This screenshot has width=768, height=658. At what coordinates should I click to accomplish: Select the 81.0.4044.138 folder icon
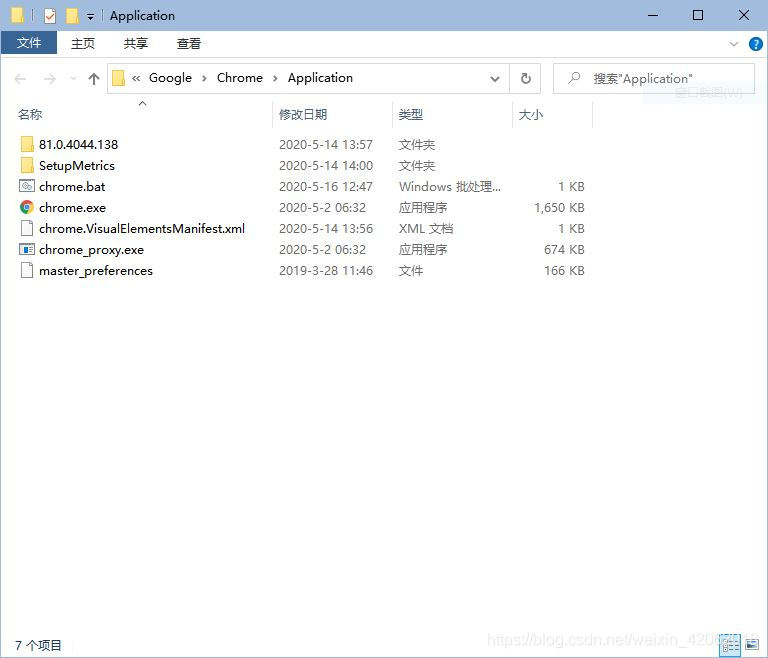click(27, 145)
